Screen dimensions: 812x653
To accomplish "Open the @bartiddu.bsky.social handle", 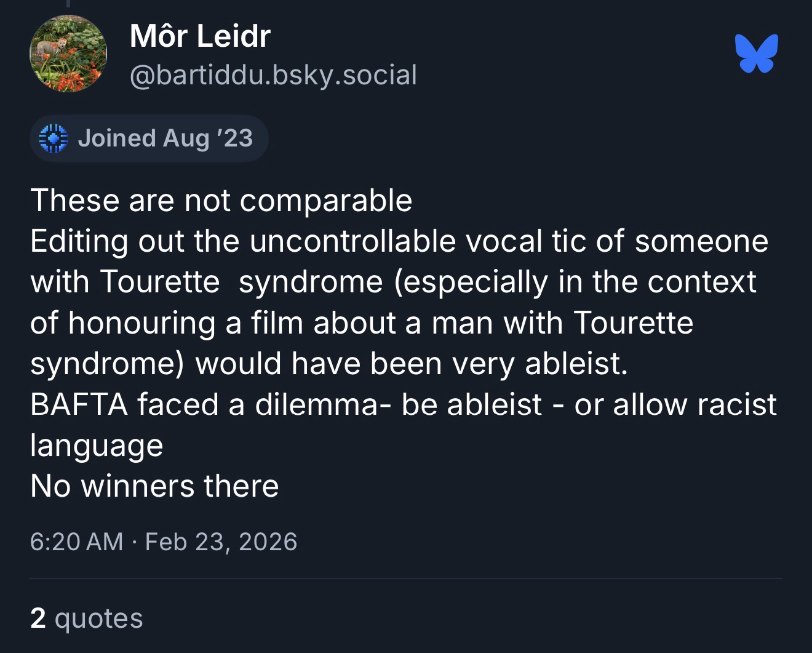I will (x=273, y=75).
